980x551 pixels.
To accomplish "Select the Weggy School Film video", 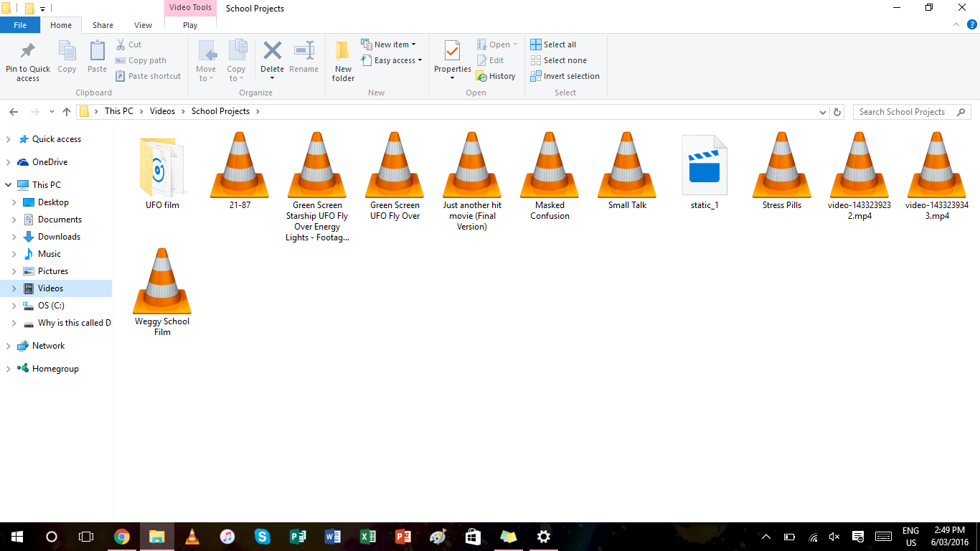I will (162, 292).
